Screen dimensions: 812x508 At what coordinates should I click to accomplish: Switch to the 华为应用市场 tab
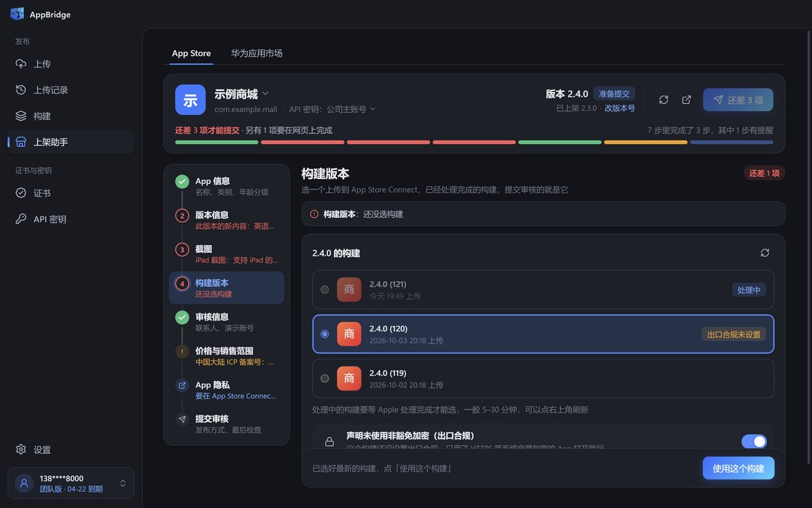pos(256,53)
